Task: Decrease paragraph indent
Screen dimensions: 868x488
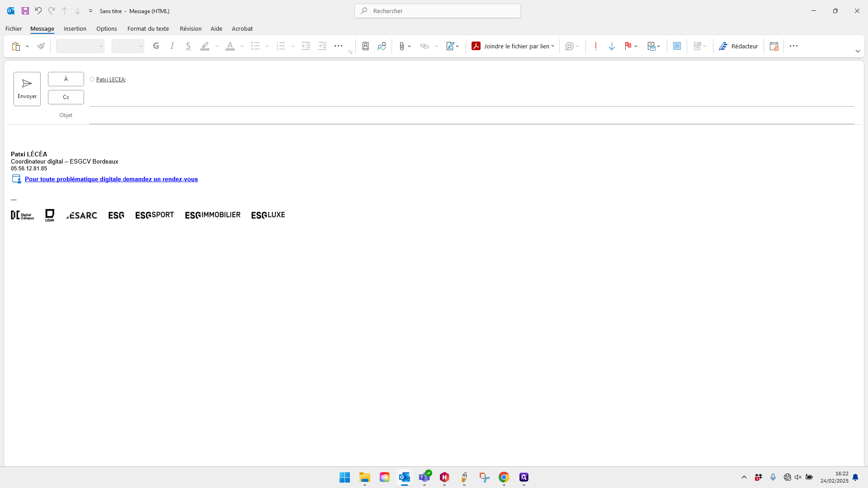Action: tap(306, 46)
